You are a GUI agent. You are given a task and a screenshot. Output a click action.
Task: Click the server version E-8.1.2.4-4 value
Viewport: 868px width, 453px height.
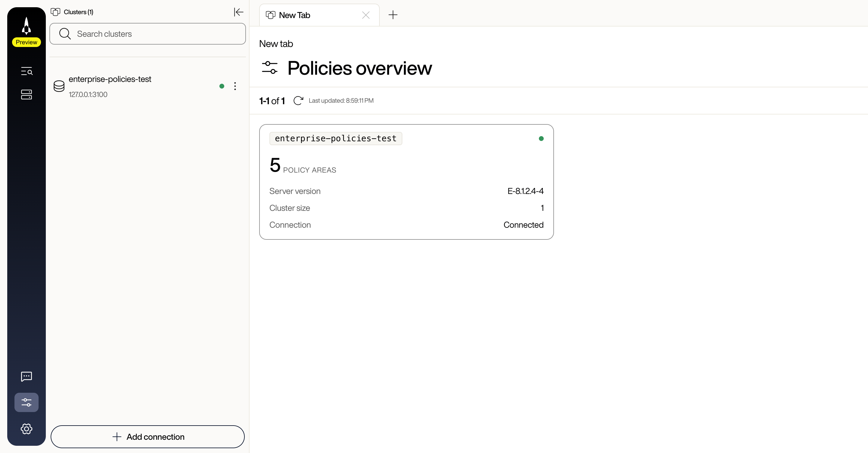pos(525,191)
